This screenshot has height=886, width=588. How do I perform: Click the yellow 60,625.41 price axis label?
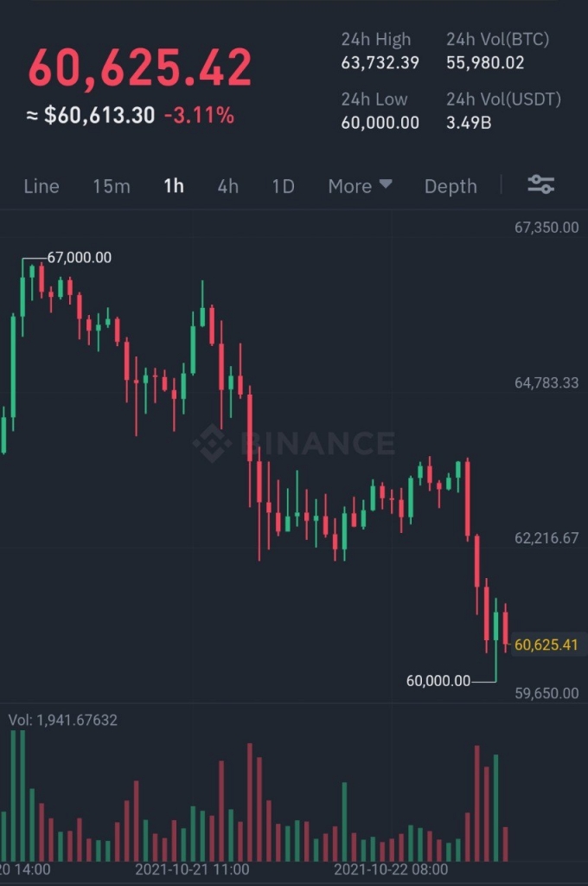pyautogui.click(x=546, y=645)
